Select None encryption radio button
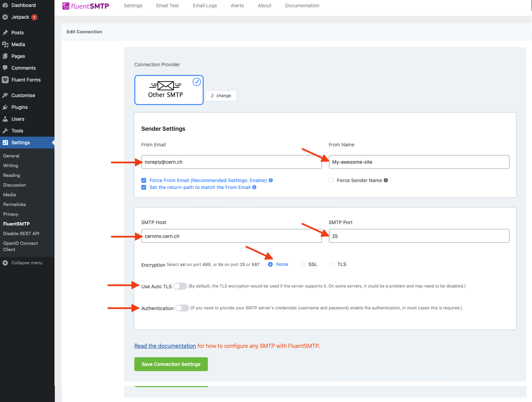Screen dimensions: 532x402 (x=270, y=264)
